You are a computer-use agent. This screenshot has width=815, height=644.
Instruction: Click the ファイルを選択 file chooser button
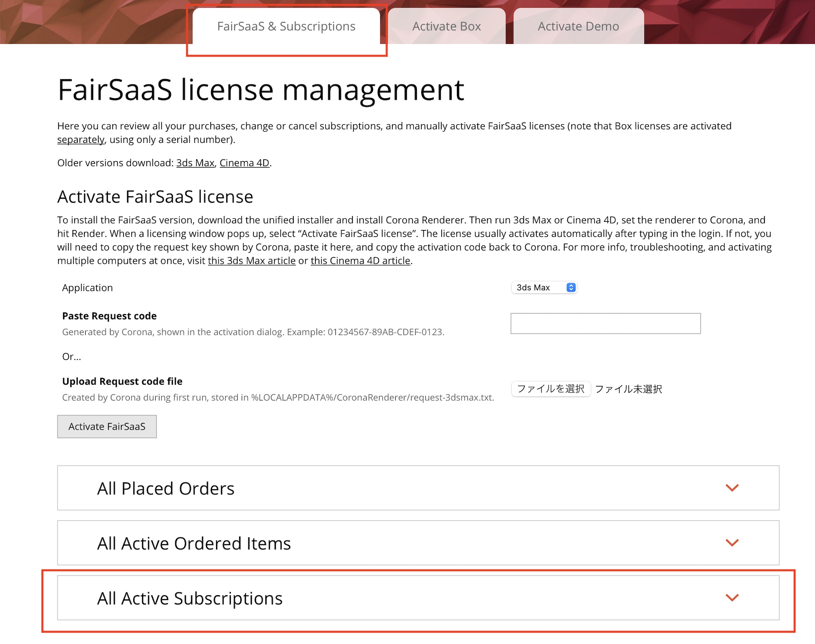pos(551,389)
